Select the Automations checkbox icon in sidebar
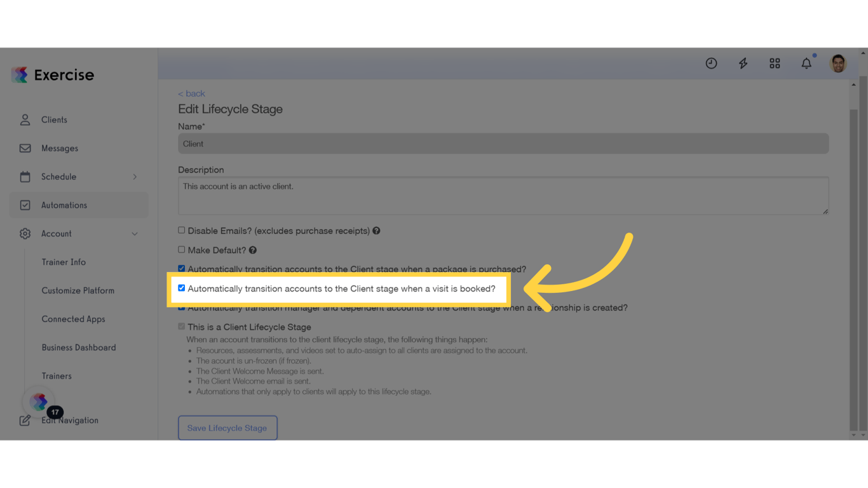This screenshot has height=488, width=868. coord(25,205)
